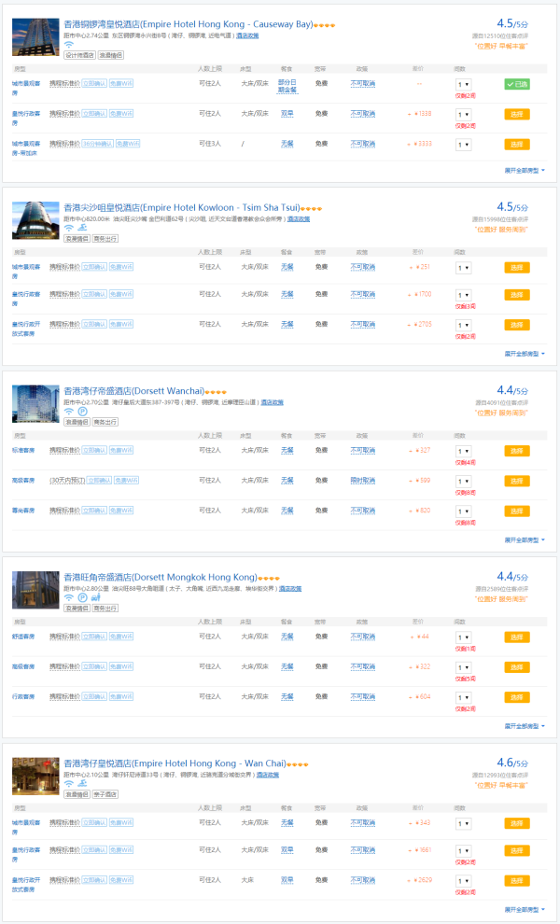Screen dimensions: 560x924
Task: Open 酒店政策 link for Empire Hotel Causeway Bay
Action: click(x=247, y=36)
